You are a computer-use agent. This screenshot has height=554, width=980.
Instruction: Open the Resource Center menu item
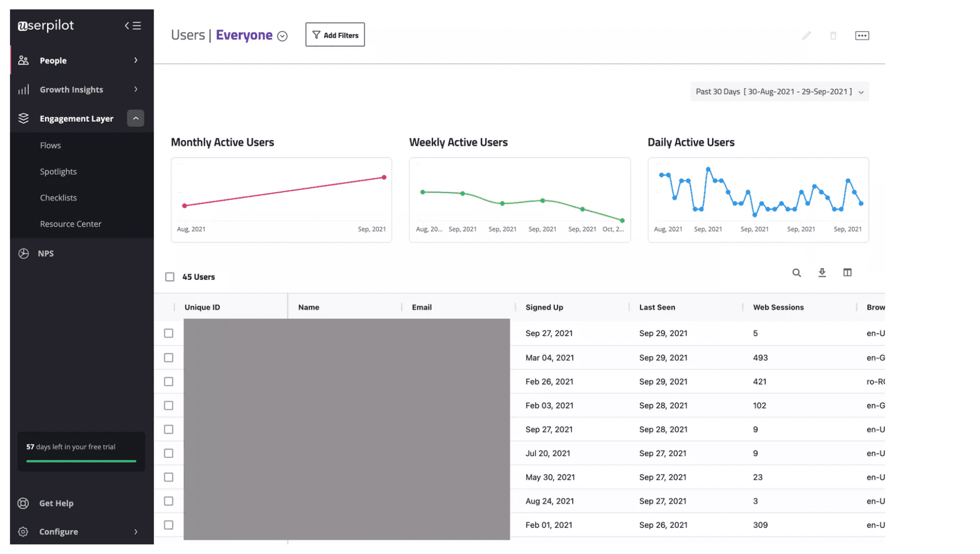(71, 224)
